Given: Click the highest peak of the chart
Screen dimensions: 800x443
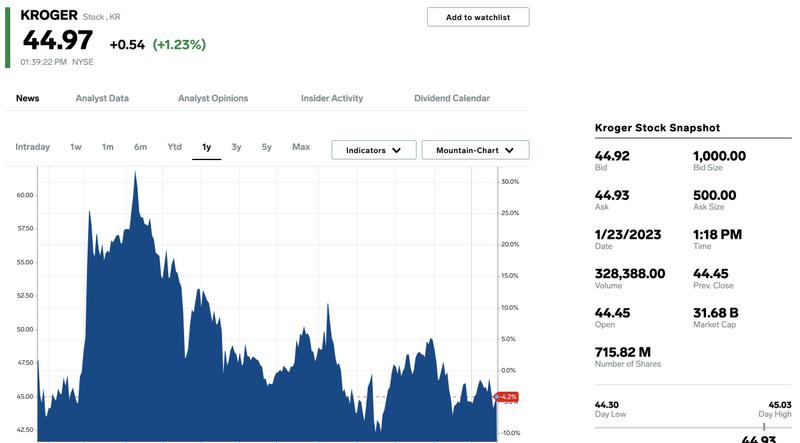Looking at the screenshot, I should click(135, 173).
